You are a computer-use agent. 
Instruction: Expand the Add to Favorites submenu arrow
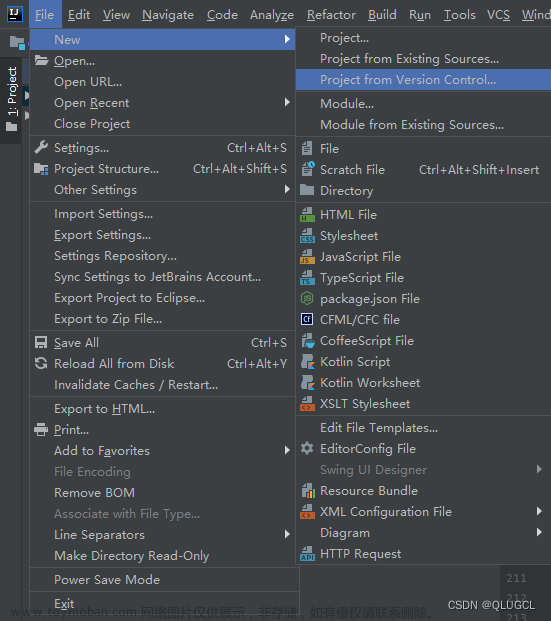(287, 450)
